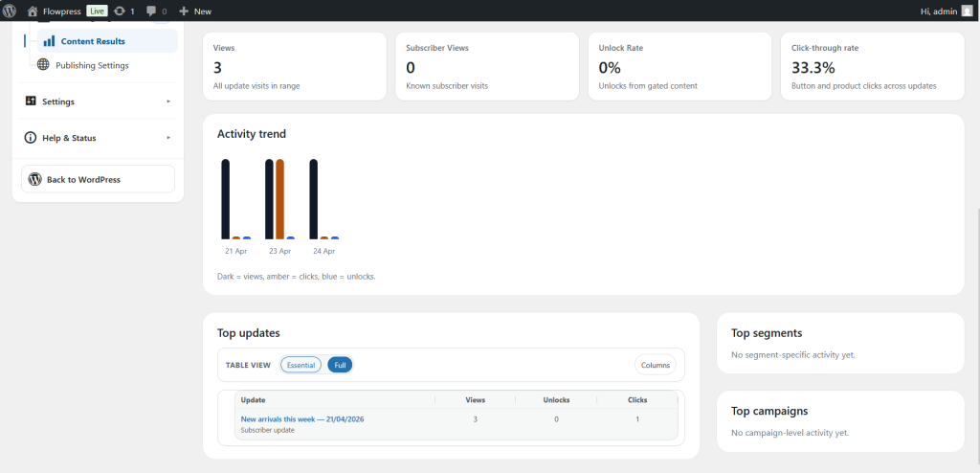Viewport: 980px width, 473px height.
Task: Click the Click-through rate 33.3% value
Action: (x=813, y=68)
